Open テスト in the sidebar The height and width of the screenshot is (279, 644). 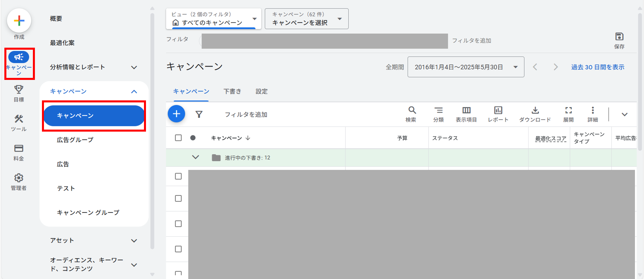(x=66, y=188)
